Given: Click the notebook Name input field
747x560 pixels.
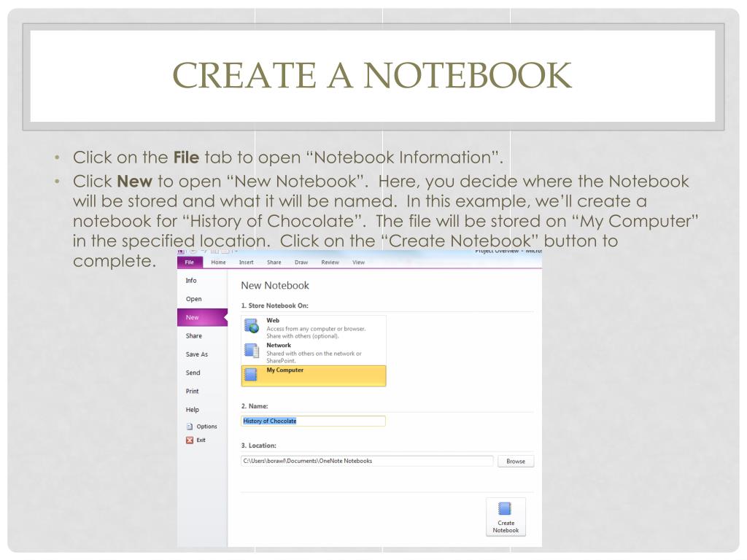Looking at the screenshot, I should coord(313,421).
